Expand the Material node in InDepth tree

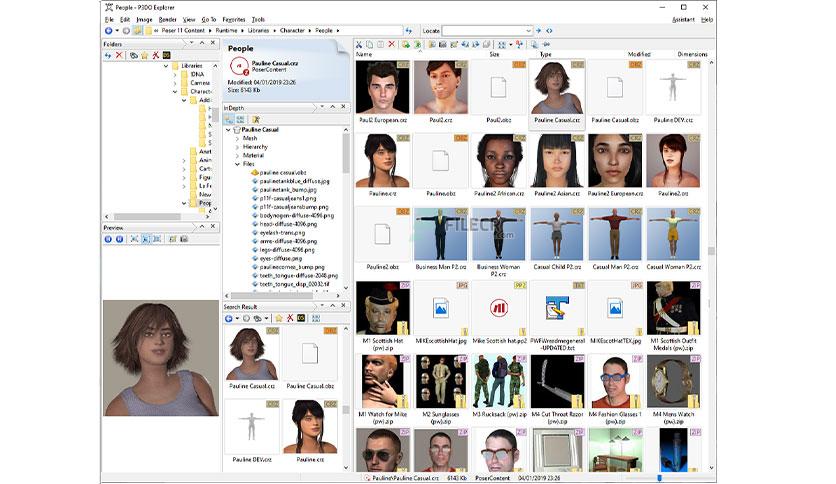coord(237,156)
